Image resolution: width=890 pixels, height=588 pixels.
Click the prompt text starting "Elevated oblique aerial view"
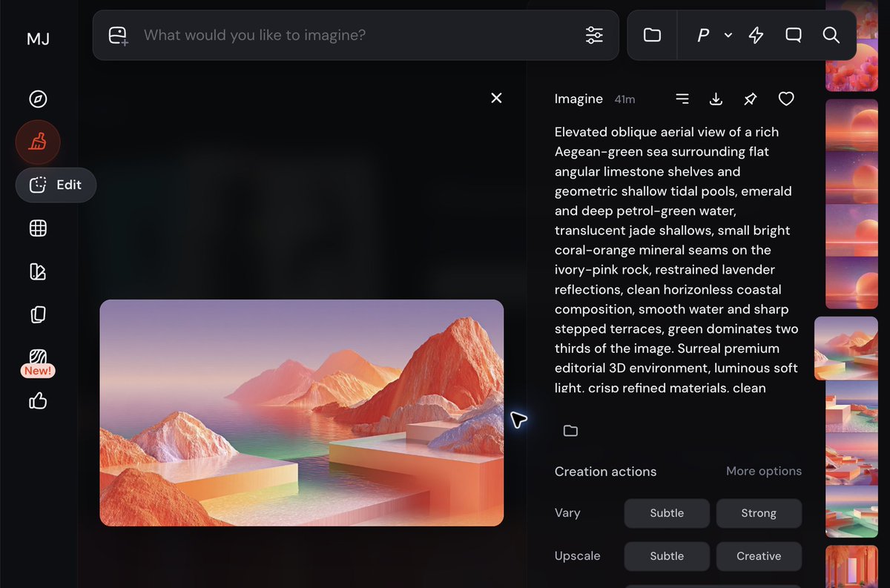pyautogui.click(x=676, y=260)
